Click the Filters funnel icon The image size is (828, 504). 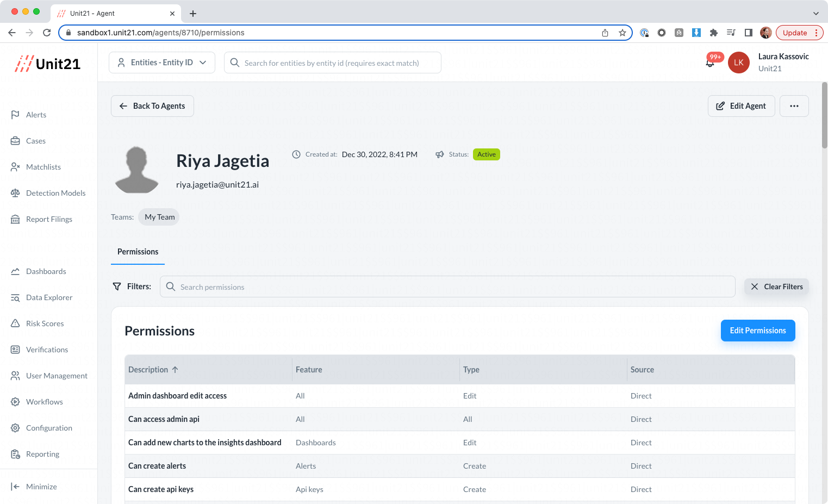(117, 287)
